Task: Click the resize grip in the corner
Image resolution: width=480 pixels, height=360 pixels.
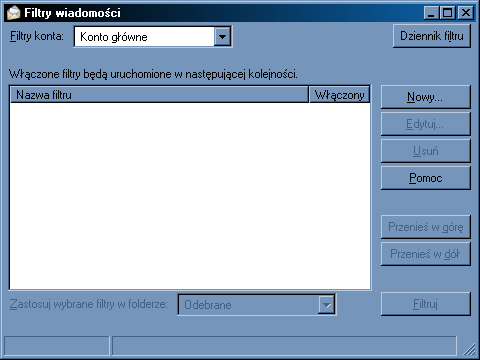Action: point(470,349)
